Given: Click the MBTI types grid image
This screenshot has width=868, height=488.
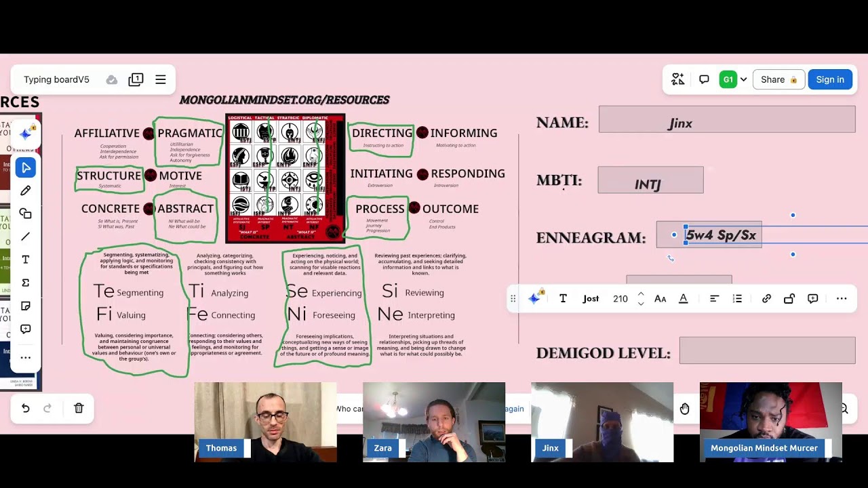Looking at the screenshot, I should (285, 178).
